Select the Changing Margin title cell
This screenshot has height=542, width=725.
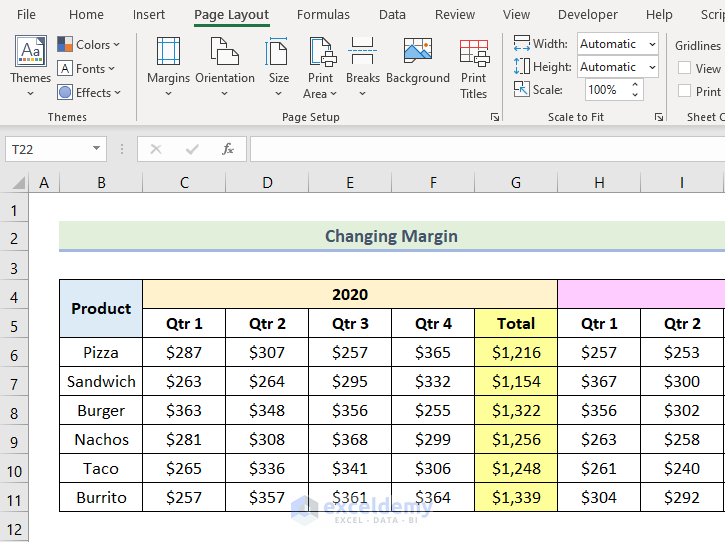[x=392, y=236]
